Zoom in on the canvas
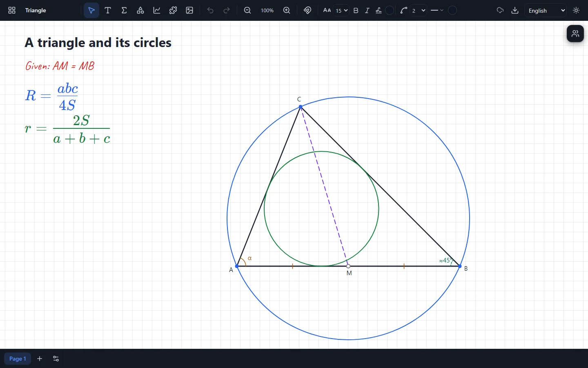 tap(287, 10)
